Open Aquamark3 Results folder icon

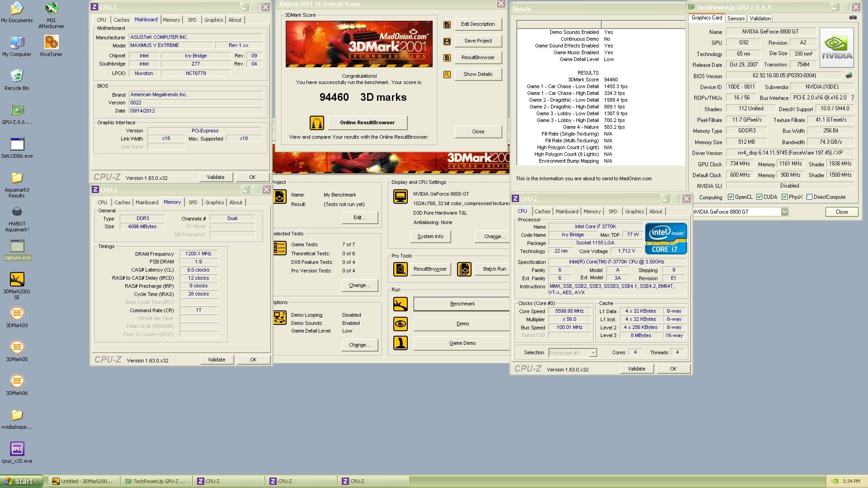point(17,184)
